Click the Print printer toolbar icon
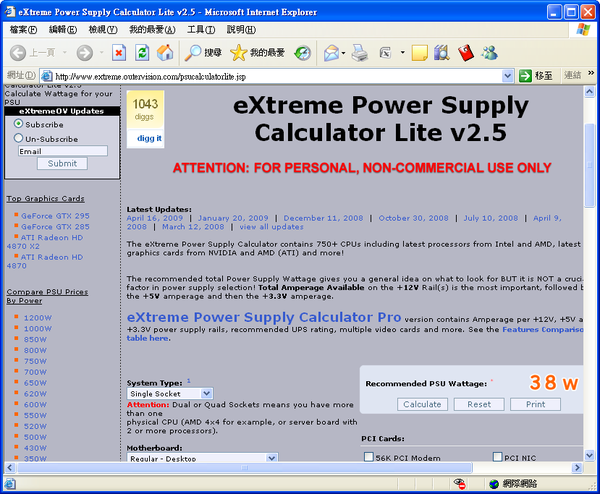This screenshot has width=600, height=494. click(x=360, y=53)
